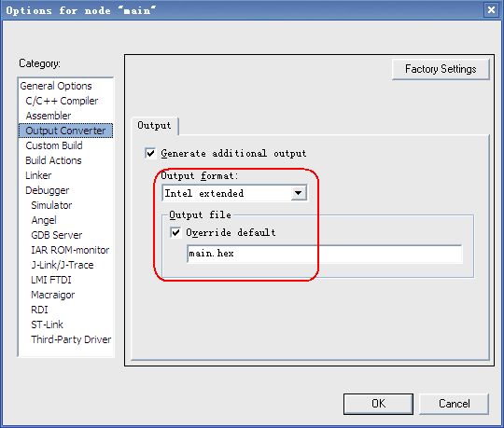Switch to the Output tab
The width and height of the screenshot is (504, 428).
point(154,125)
